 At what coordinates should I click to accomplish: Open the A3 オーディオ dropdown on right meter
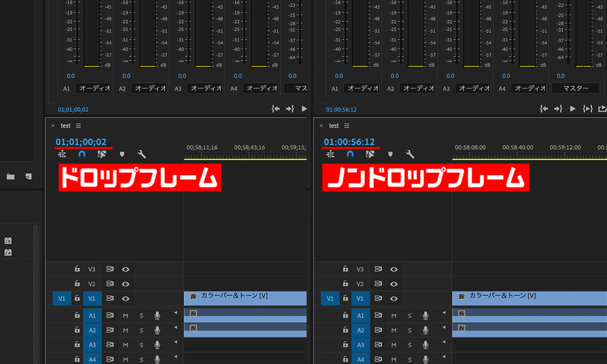click(472, 88)
